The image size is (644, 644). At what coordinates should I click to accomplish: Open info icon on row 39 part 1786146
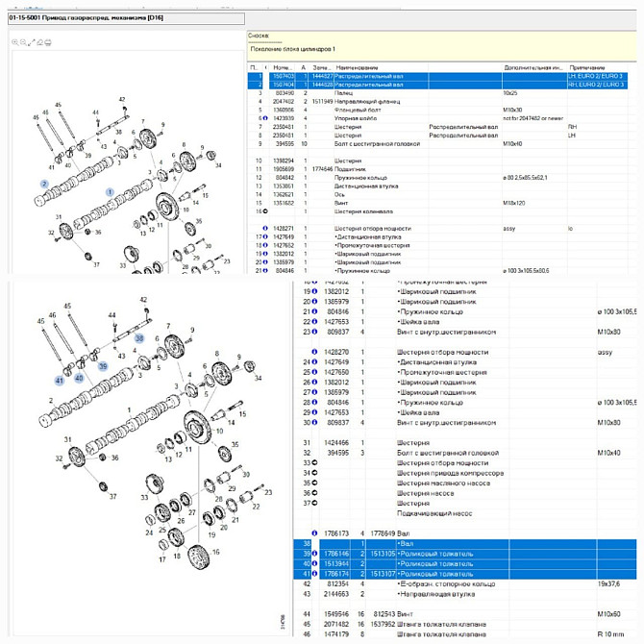[x=314, y=554]
